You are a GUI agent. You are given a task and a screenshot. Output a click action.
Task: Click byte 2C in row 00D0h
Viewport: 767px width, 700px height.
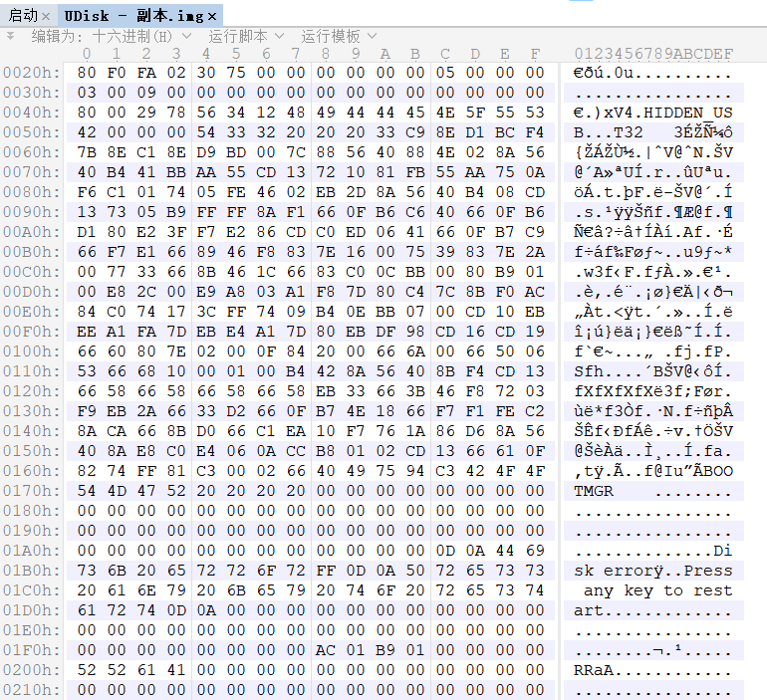tap(146, 292)
